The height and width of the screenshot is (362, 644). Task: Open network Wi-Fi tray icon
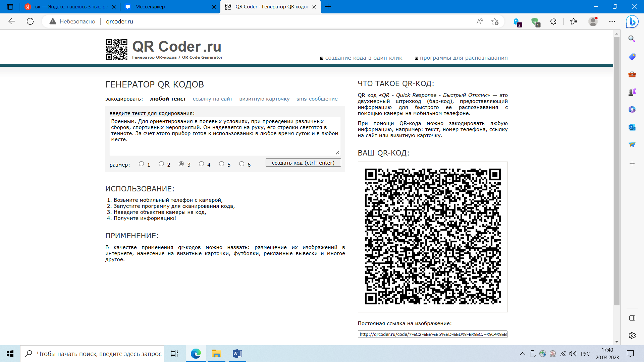pos(563,354)
